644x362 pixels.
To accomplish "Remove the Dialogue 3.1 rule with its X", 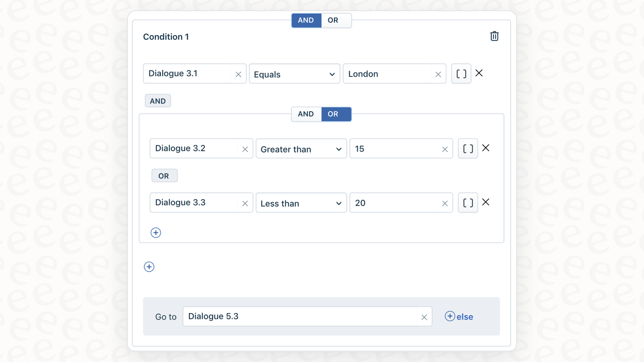I will (479, 73).
